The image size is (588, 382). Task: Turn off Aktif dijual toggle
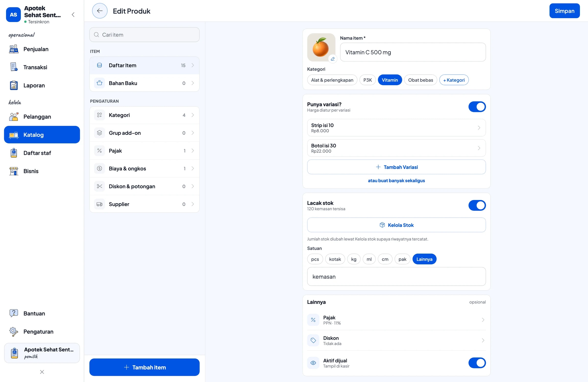point(477,363)
